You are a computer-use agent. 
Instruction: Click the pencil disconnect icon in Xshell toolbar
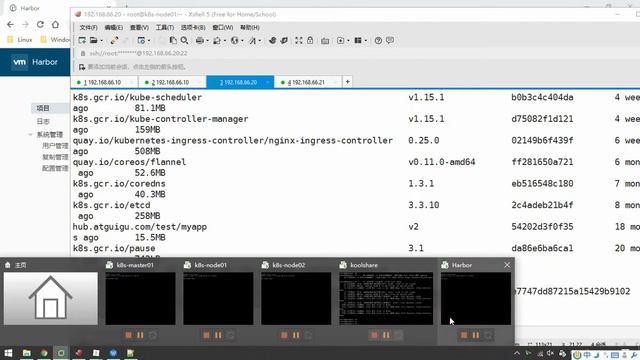click(114, 40)
